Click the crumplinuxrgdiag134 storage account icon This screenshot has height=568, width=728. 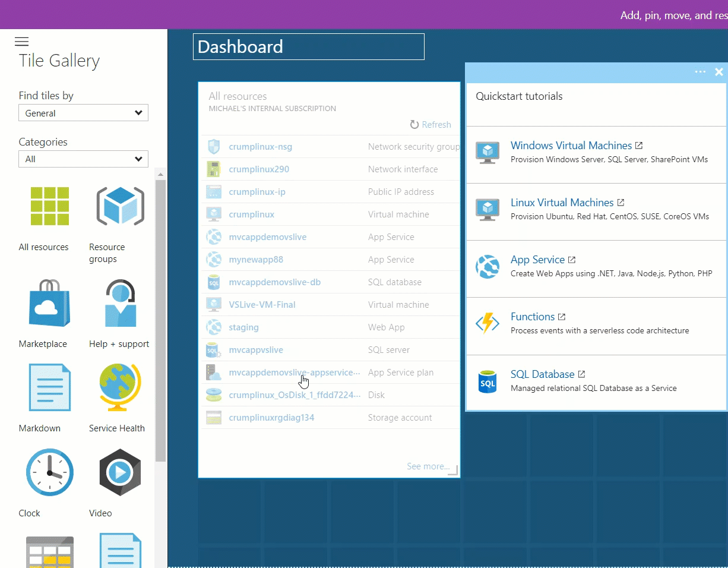click(213, 418)
